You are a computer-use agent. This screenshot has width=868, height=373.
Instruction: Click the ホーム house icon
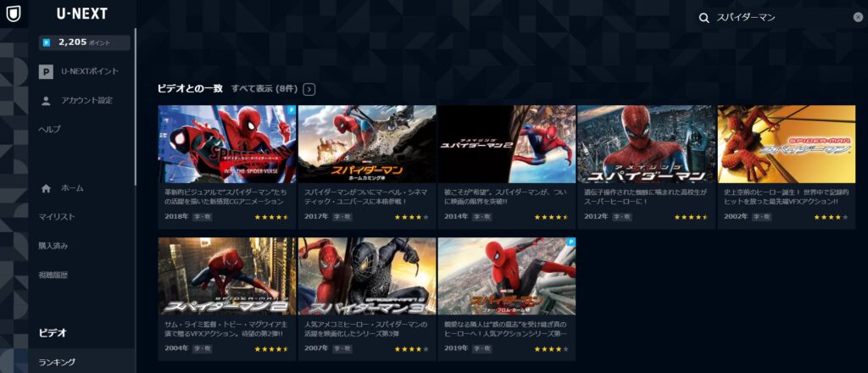(x=46, y=188)
